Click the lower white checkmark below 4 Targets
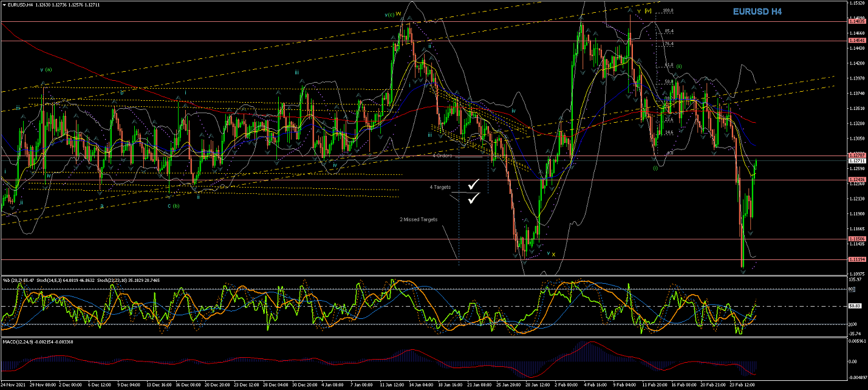The height and width of the screenshot is (390, 868). 473,197
